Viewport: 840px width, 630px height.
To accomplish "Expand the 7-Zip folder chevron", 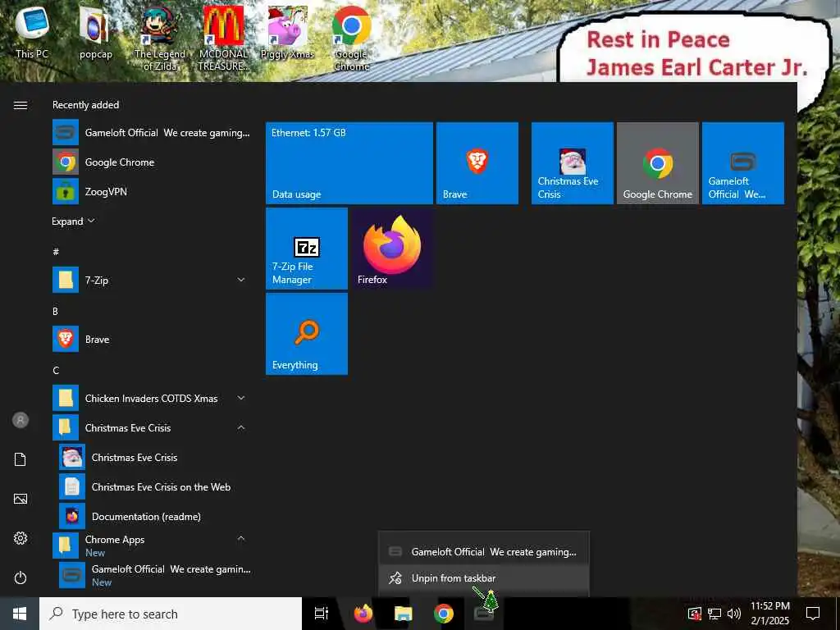I will click(241, 280).
